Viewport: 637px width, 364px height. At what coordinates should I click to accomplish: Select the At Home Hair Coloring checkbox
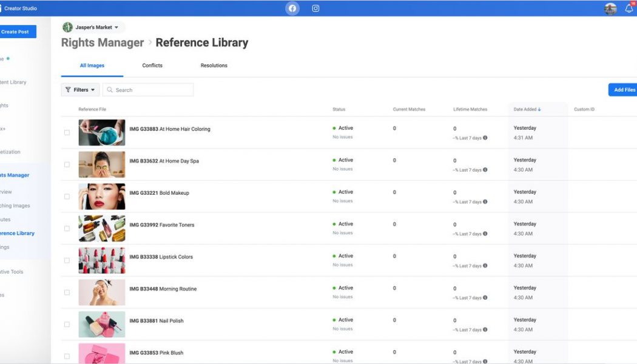(67, 132)
